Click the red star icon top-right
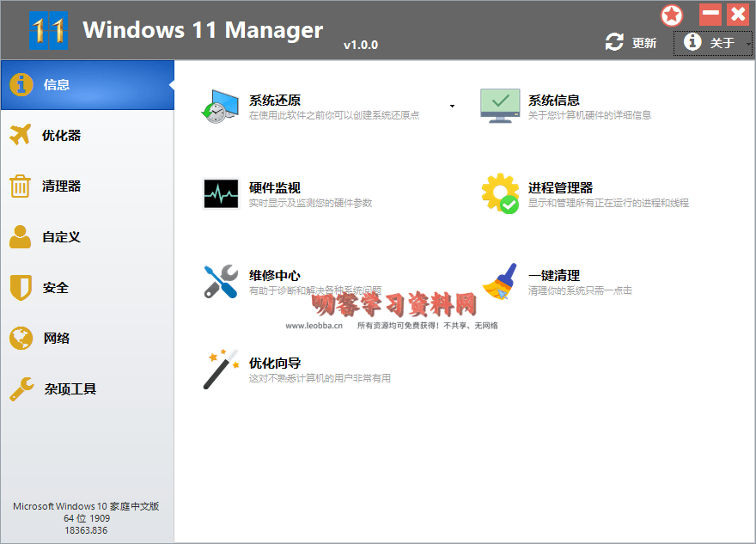This screenshot has width=756, height=544. point(671,15)
